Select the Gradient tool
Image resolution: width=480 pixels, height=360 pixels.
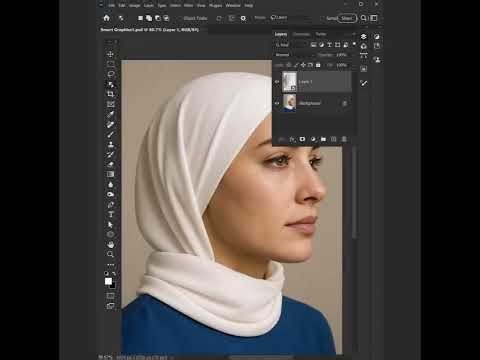[x=111, y=174]
